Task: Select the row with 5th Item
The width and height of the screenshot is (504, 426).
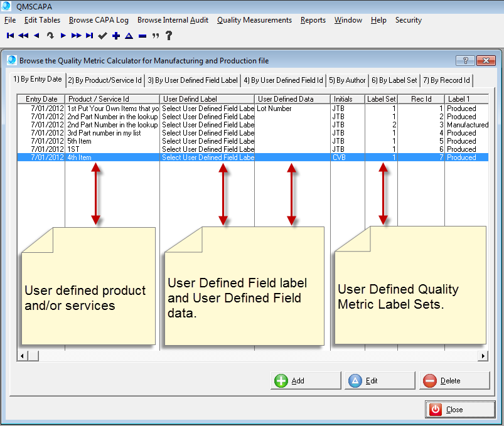Action: pyautogui.click(x=113, y=141)
